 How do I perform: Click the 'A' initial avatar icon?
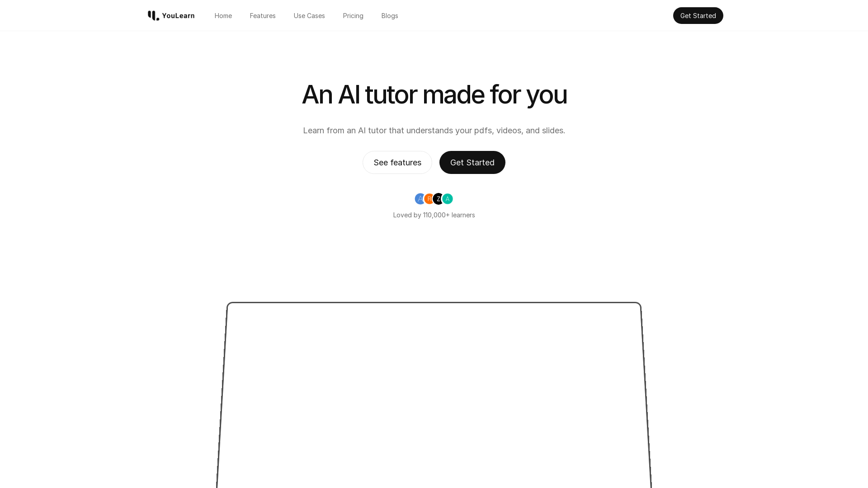point(420,198)
